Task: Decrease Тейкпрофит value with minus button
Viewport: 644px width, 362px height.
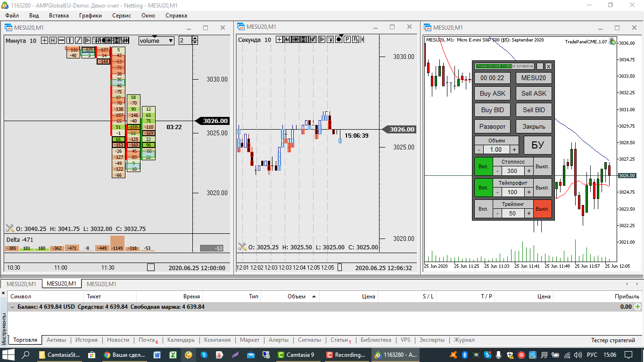Action: pyautogui.click(x=497, y=192)
